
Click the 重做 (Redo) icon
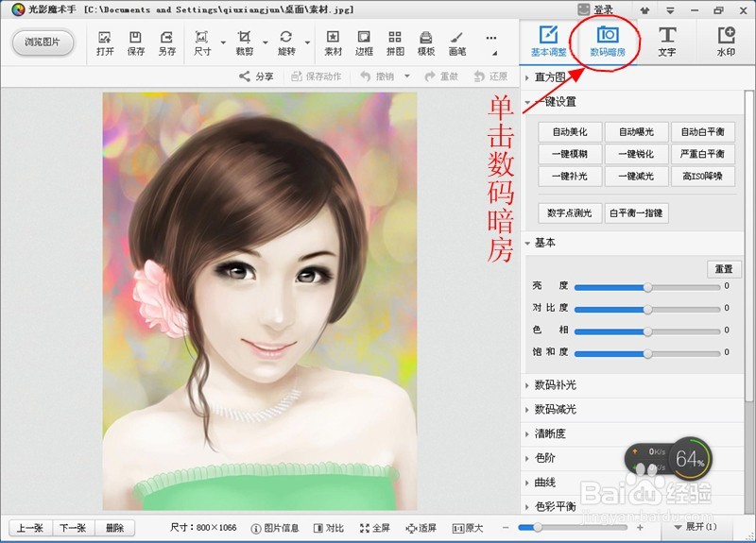(x=441, y=76)
